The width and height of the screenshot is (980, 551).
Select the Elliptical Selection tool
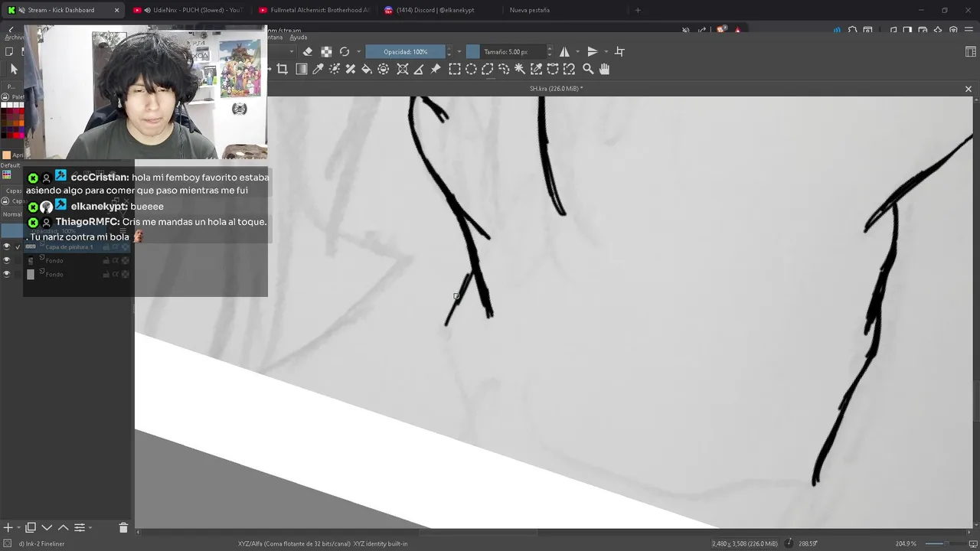tap(471, 69)
